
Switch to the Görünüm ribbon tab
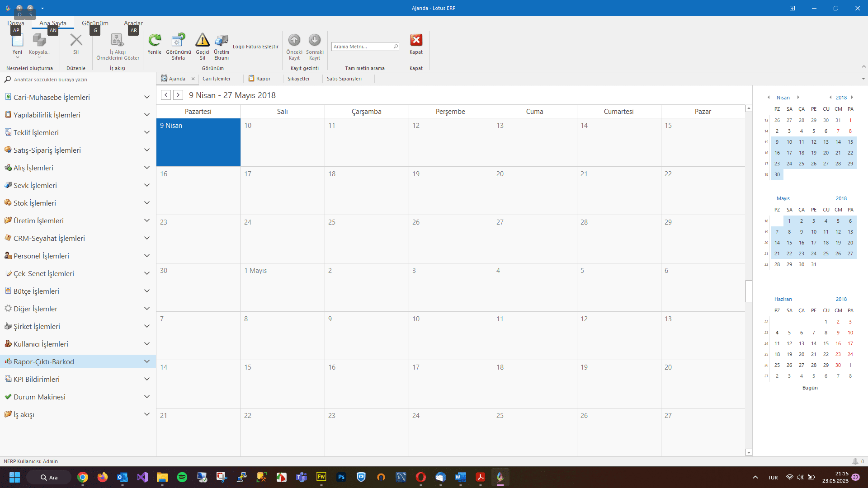pos(95,23)
